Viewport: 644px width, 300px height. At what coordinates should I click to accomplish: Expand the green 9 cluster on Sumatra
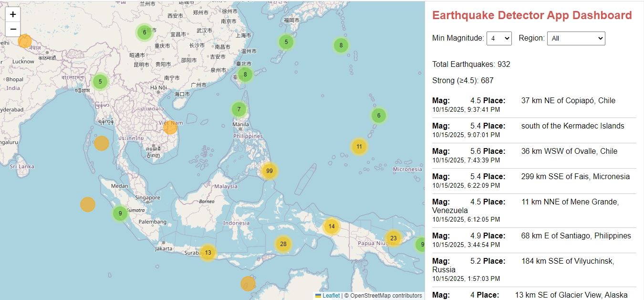120,214
